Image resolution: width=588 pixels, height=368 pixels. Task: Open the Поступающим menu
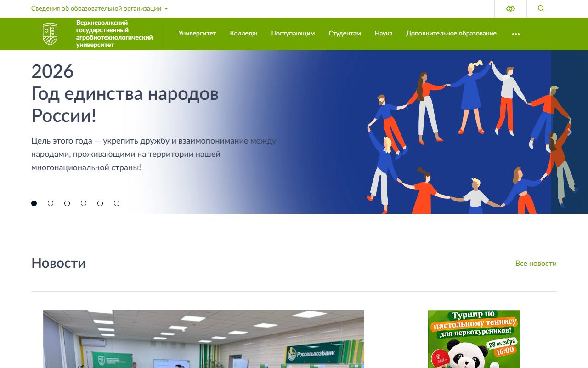click(293, 33)
